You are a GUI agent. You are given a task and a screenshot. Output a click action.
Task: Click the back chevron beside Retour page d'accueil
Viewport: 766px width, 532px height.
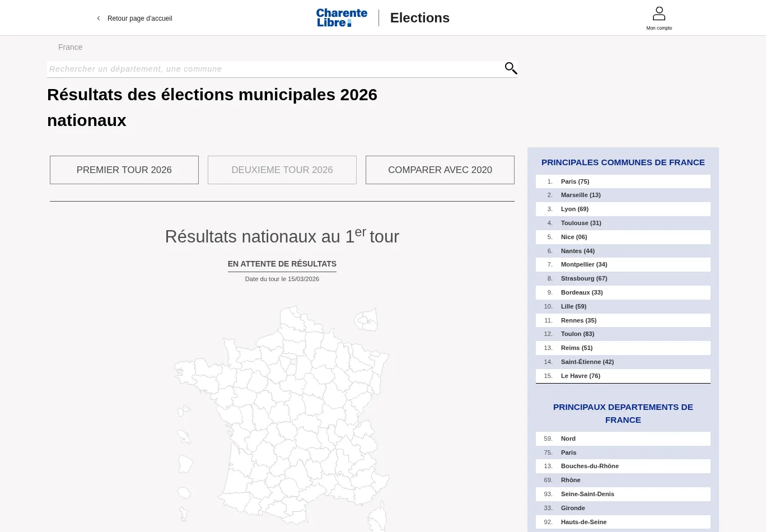pos(99,18)
